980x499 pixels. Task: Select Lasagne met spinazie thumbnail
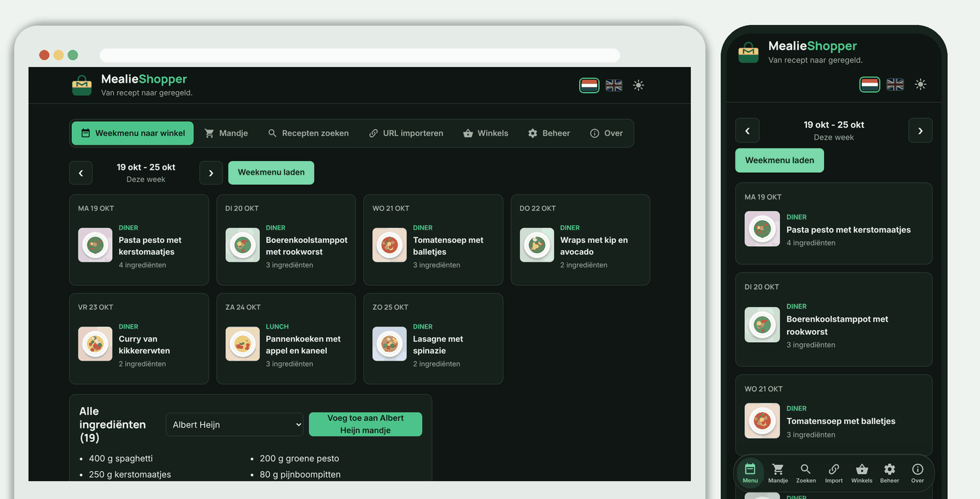(390, 344)
